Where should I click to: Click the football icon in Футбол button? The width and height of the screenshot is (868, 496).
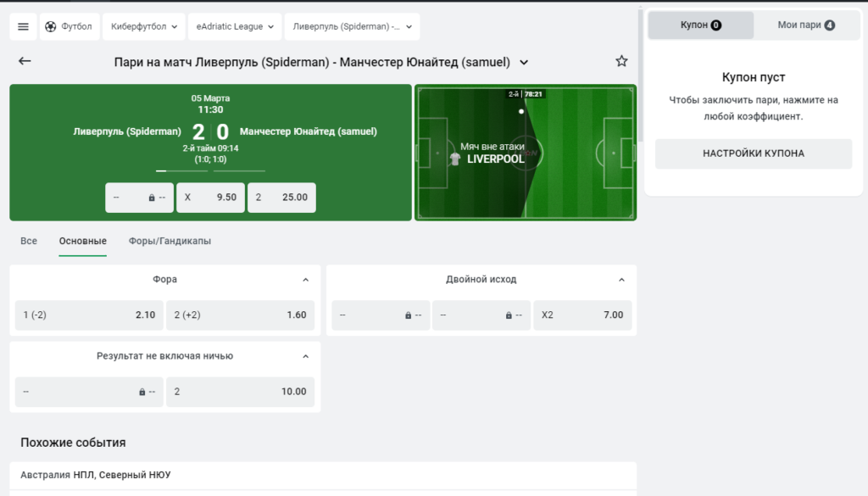click(x=50, y=26)
